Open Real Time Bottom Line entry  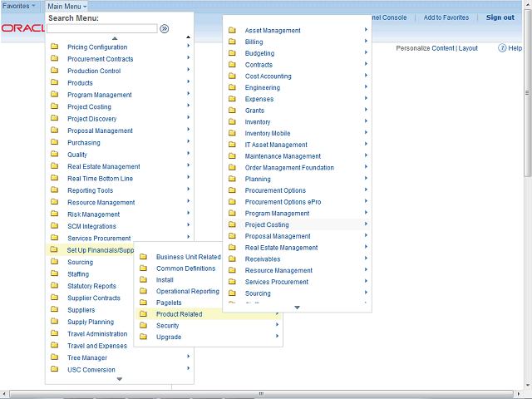pos(100,179)
